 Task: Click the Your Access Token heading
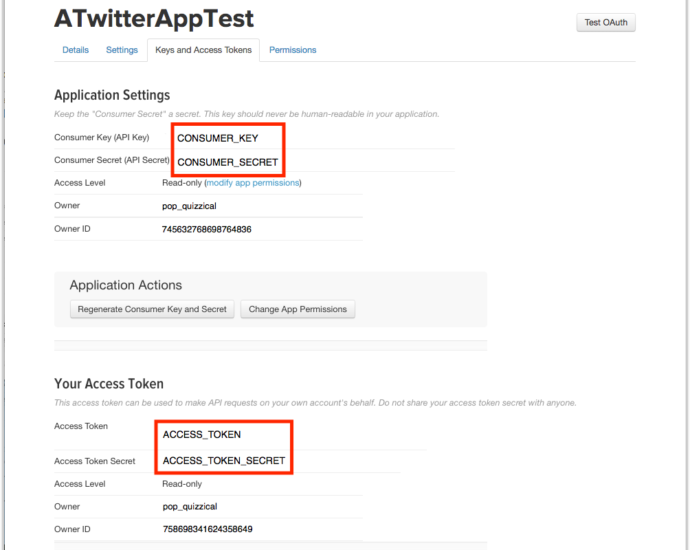click(109, 384)
